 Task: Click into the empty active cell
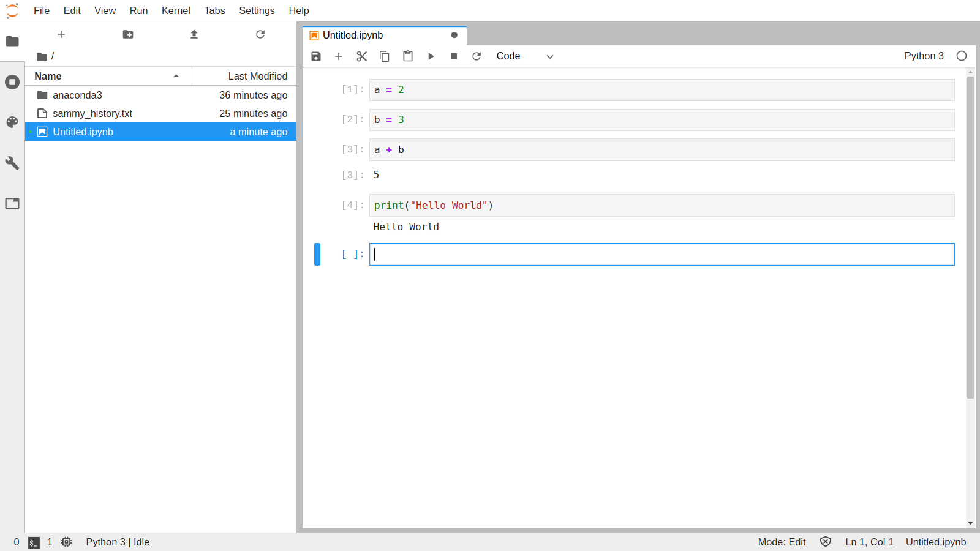661,255
